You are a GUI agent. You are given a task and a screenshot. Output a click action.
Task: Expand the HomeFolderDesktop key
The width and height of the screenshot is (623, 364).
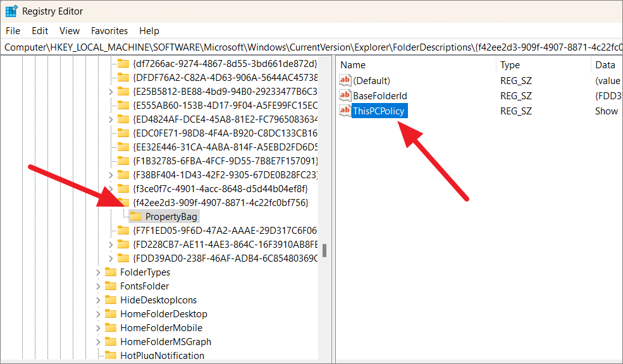click(98, 314)
